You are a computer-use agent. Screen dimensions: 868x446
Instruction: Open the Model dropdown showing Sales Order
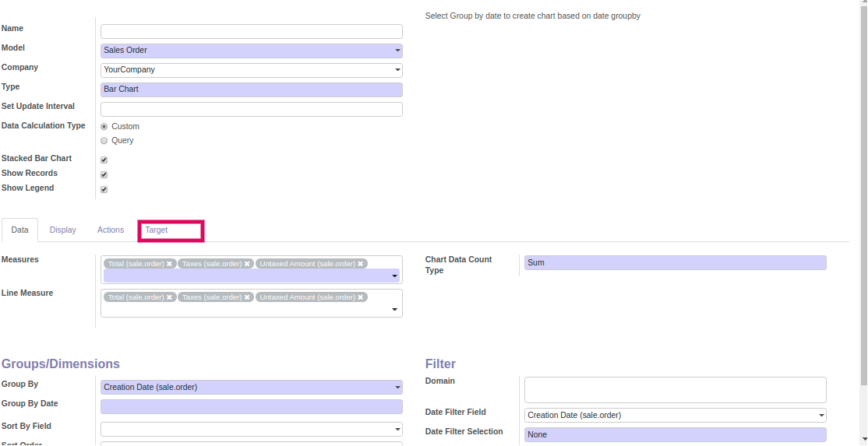tap(251, 51)
